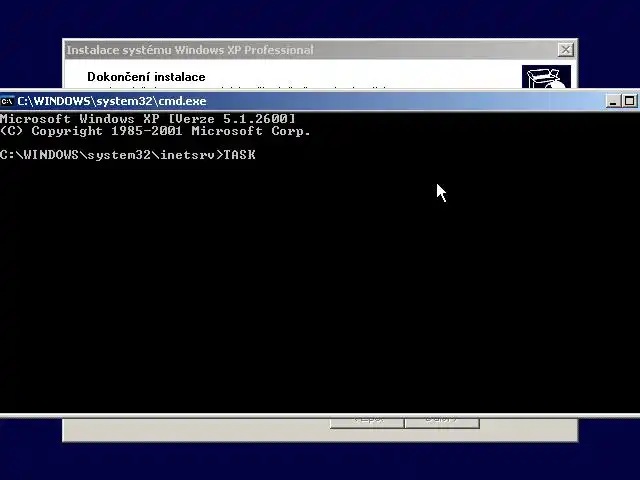Click the setup wizard computer icon
This screenshot has width=640, height=480.
coord(546,76)
